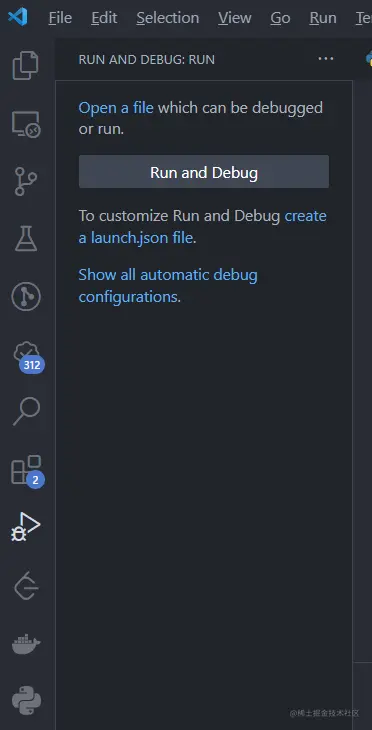Open the Edit menu

click(x=104, y=18)
